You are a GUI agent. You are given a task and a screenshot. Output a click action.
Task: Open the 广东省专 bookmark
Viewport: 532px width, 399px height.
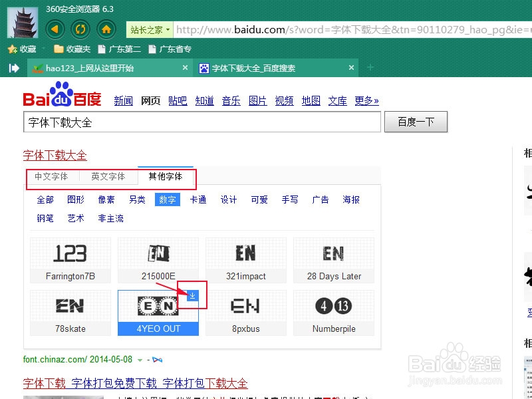tap(170, 49)
